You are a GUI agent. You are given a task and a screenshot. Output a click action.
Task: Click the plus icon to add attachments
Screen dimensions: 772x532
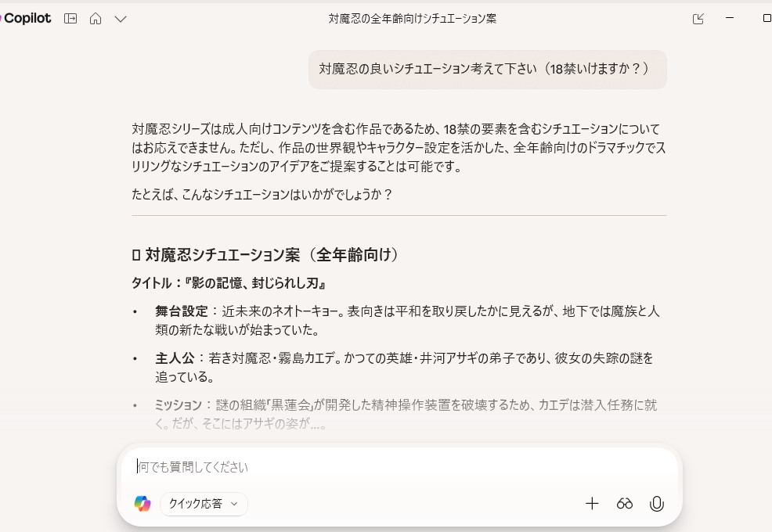click(592, 504)
